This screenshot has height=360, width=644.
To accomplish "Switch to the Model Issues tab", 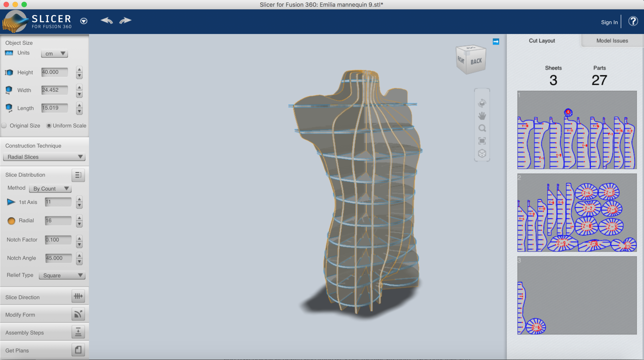I will (x=612, y=41).
